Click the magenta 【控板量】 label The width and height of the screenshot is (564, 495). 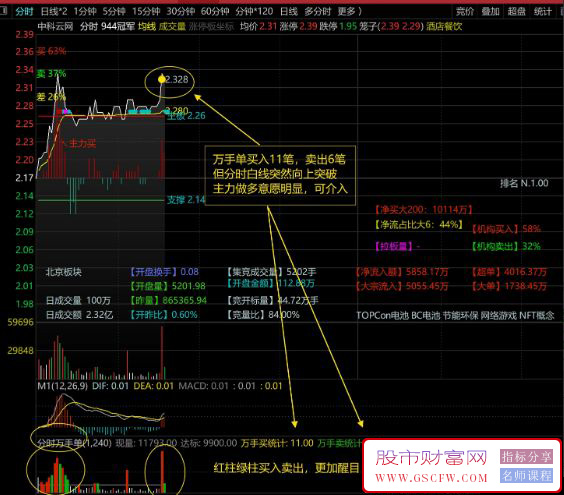pos(394,246)
